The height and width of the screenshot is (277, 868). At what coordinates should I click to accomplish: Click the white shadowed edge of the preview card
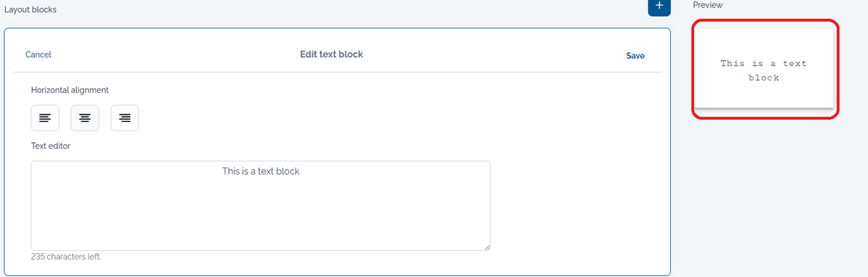(764, 107)
